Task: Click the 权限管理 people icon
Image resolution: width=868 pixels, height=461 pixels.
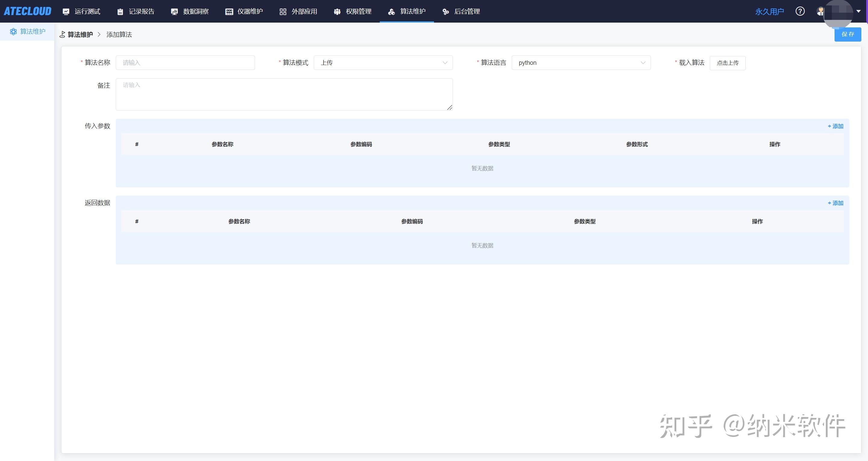Action: pyautogui.click(x=337, y=12)
